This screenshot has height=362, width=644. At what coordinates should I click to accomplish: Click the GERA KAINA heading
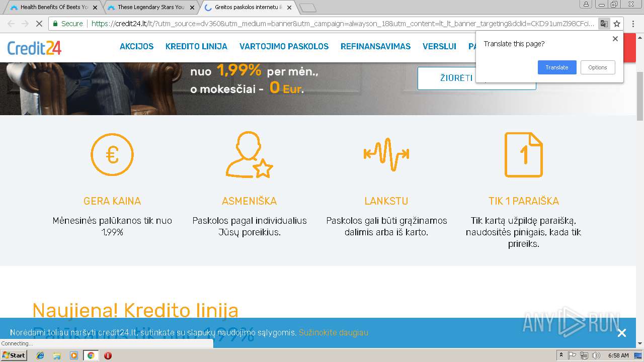[112, 201]
